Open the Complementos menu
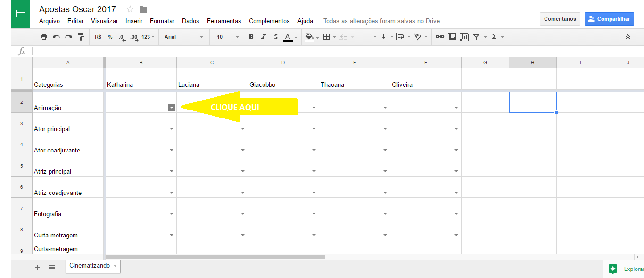This screenshot has height=278, width=644. pos(269,21)
